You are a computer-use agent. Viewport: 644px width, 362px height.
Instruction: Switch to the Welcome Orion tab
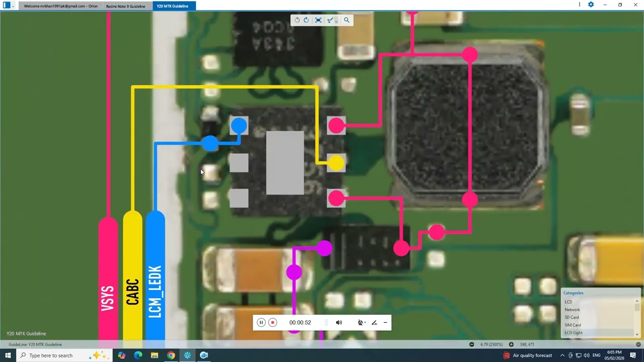60,6
